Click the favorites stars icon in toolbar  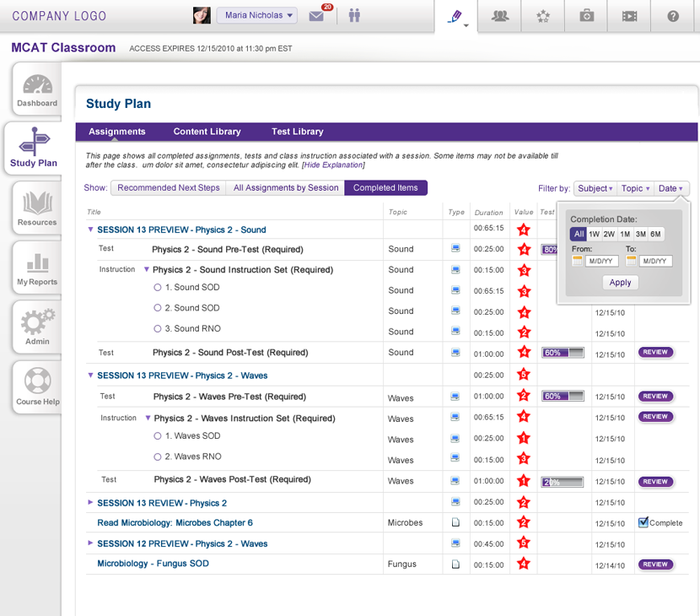click(543, 16)
